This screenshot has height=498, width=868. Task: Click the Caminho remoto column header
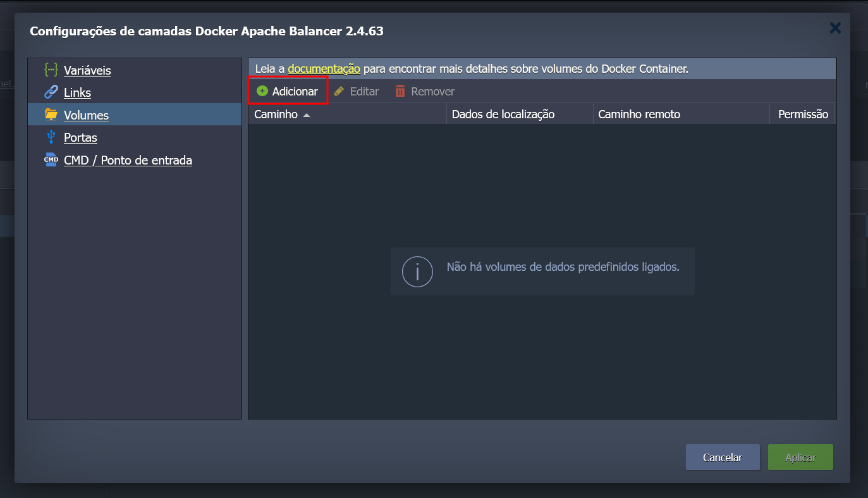click(682, 114)
